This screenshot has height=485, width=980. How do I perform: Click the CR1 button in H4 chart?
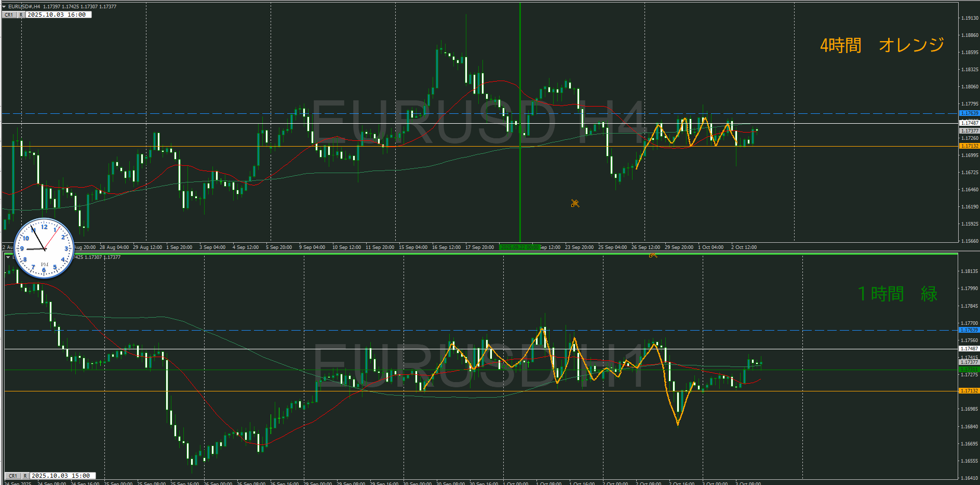9,15
